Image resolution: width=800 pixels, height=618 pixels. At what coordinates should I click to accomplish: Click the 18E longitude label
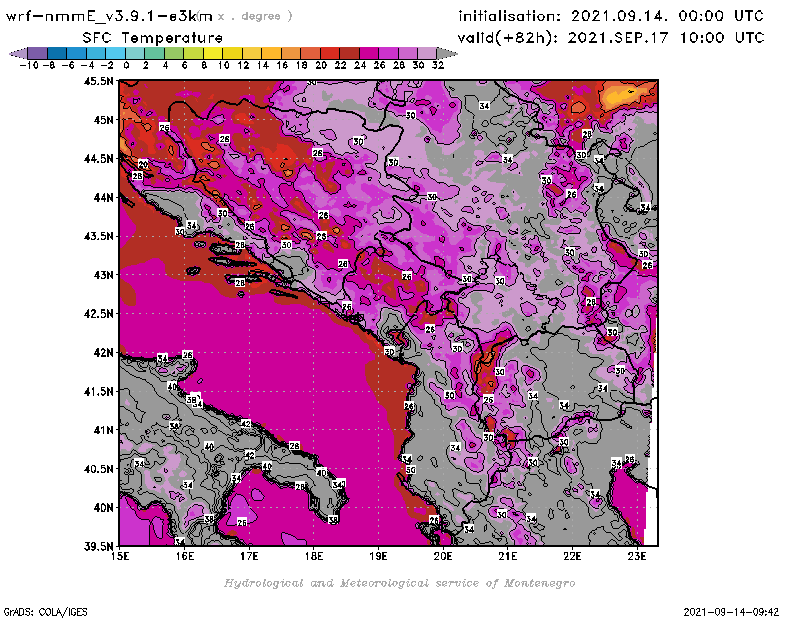point(314,556)
